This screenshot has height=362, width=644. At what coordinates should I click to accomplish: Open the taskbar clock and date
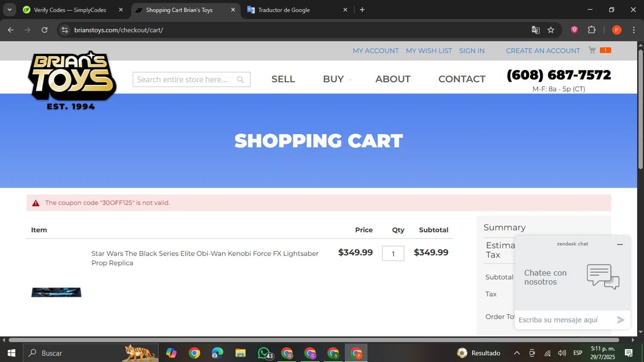(x=603, y=353)
